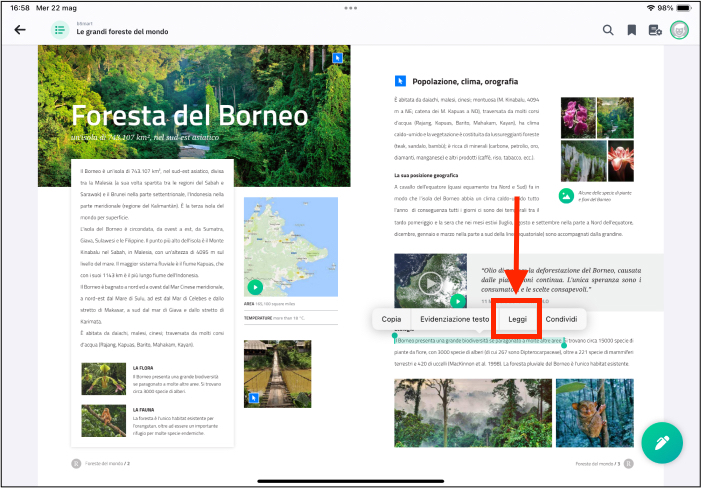Open the book settings icon
Image resolution: width=701 pixels, height=488 pixels.
tap(655, 30)
